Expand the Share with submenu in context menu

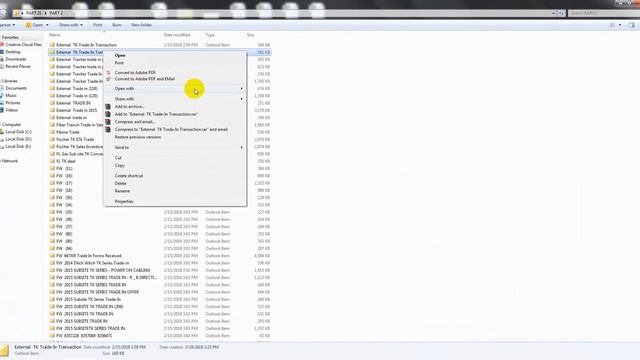pos(175,99)
